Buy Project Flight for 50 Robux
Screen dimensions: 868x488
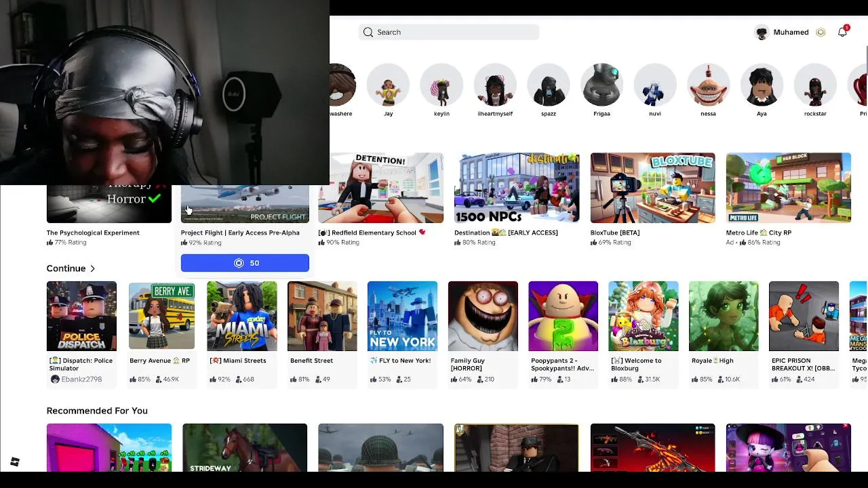pyautogui.click(x=245, y=263)
